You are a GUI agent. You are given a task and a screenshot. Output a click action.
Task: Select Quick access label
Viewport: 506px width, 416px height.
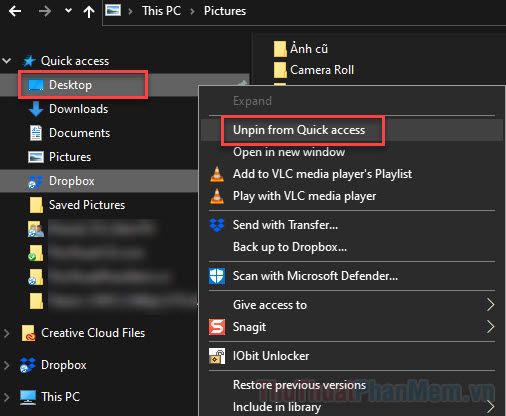click(75, 61)
